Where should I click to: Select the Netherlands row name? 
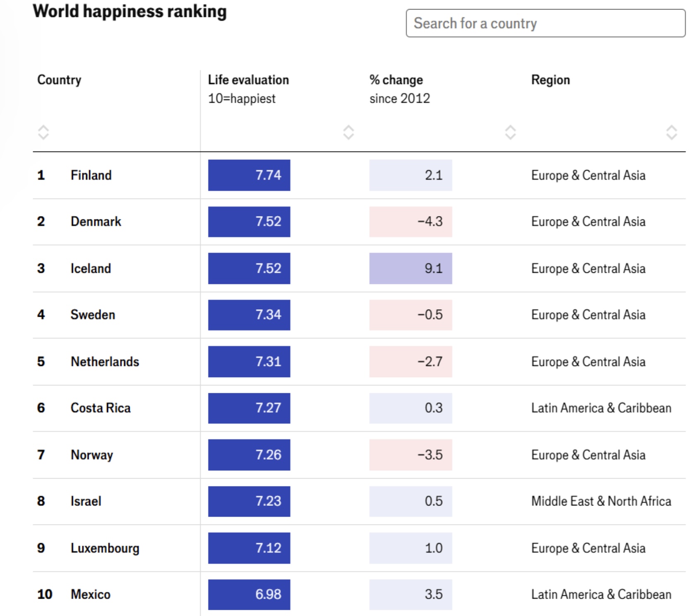(105, 361)
